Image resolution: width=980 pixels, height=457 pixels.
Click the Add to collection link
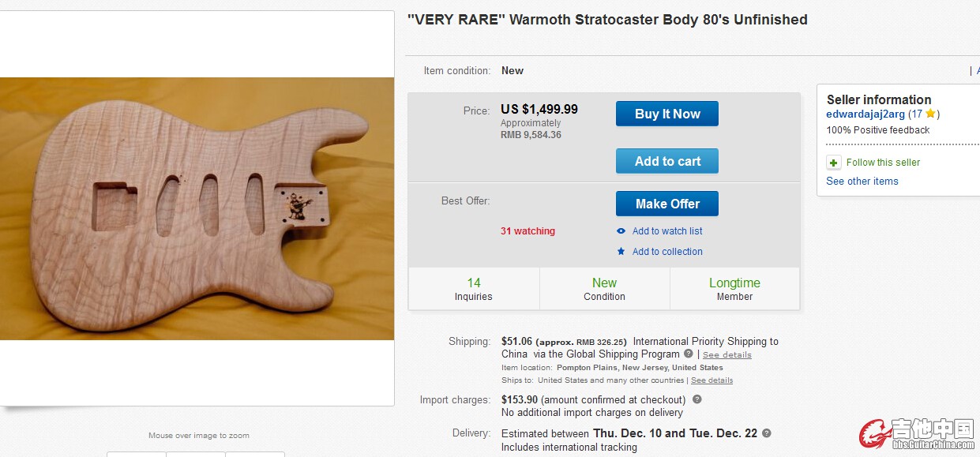667,252
